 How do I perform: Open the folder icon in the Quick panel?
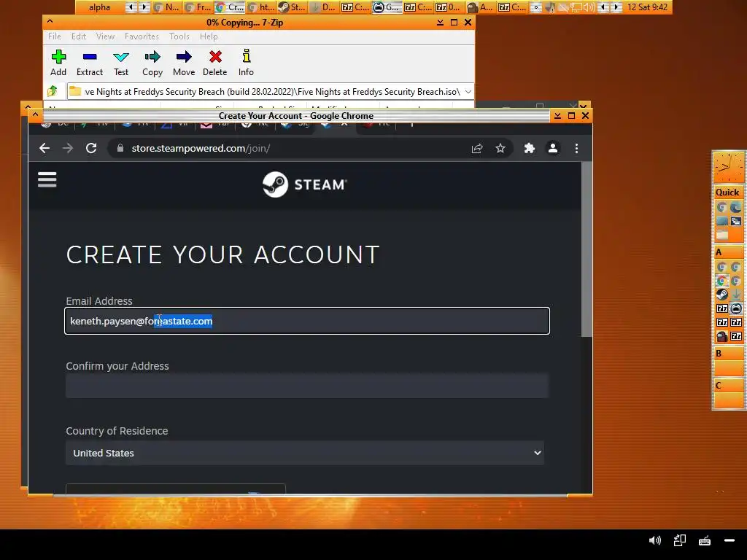[722, 234]
